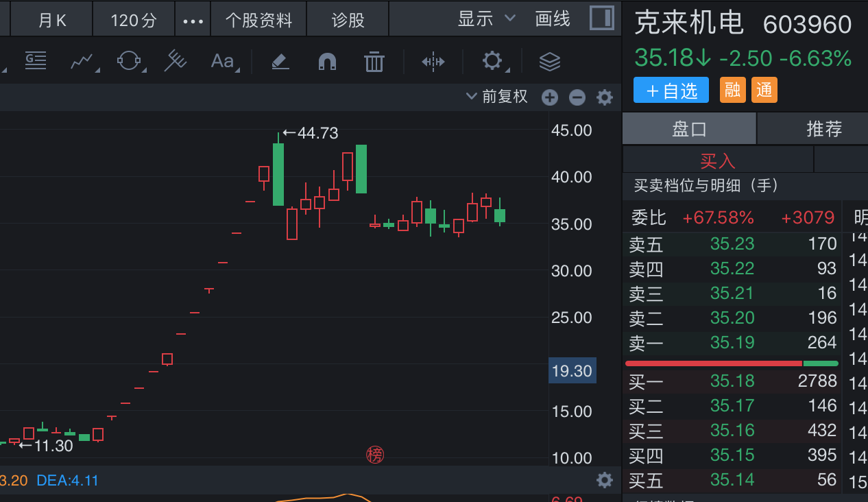Select the text annotation tool
The width and height of the screenshot is (868, 502).
coord(223,62)
